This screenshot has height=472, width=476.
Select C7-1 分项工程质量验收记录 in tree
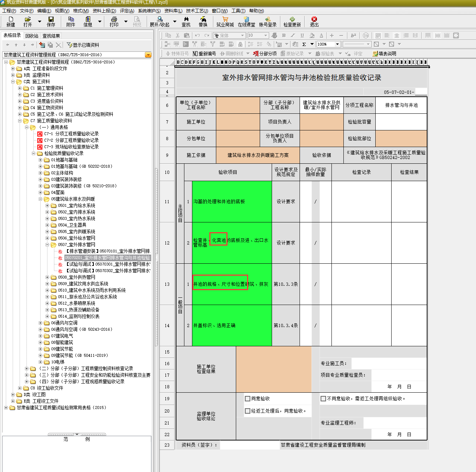[x=71, y=134]
